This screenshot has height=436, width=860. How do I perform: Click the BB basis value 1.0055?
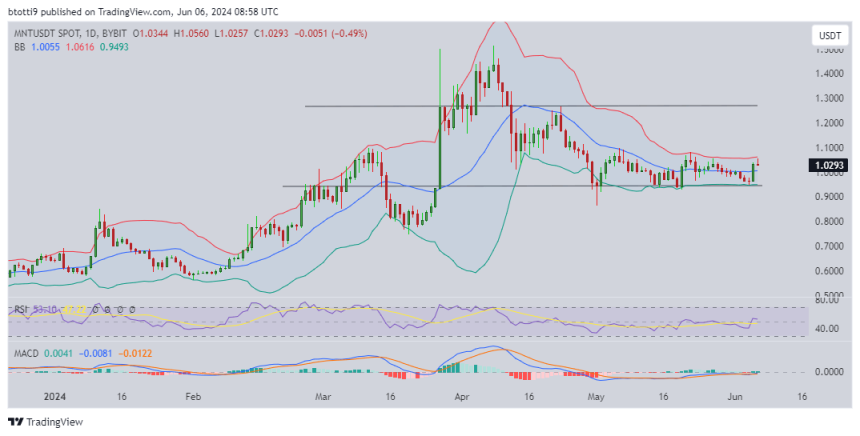click(x=46, y=48)
